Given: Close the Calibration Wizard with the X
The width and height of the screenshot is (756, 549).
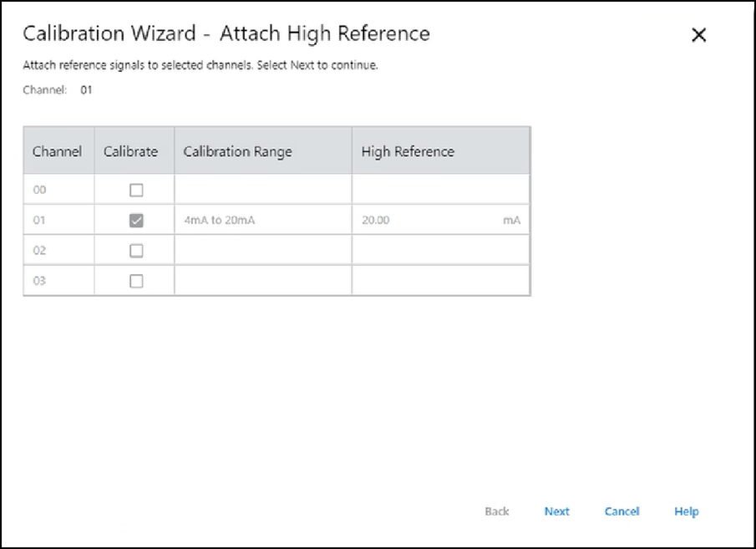Looking at the screenshot, I should pyautogui.click(x=699, y=35).
